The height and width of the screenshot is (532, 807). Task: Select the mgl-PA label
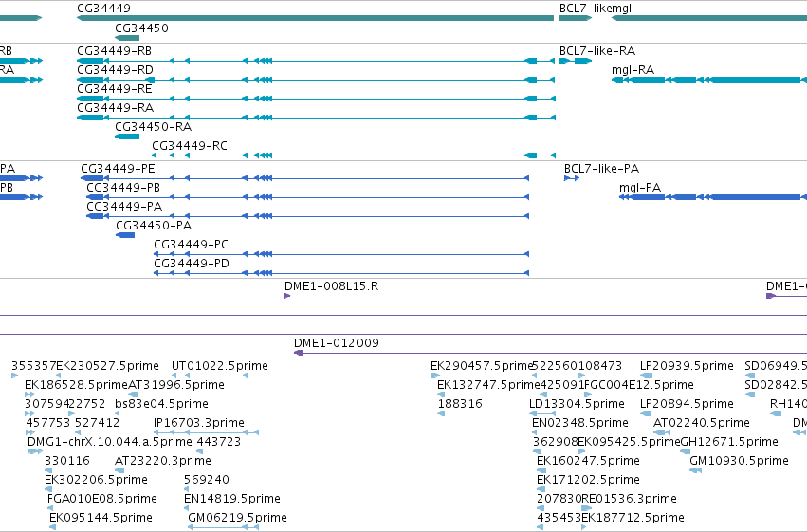(640, 187)
